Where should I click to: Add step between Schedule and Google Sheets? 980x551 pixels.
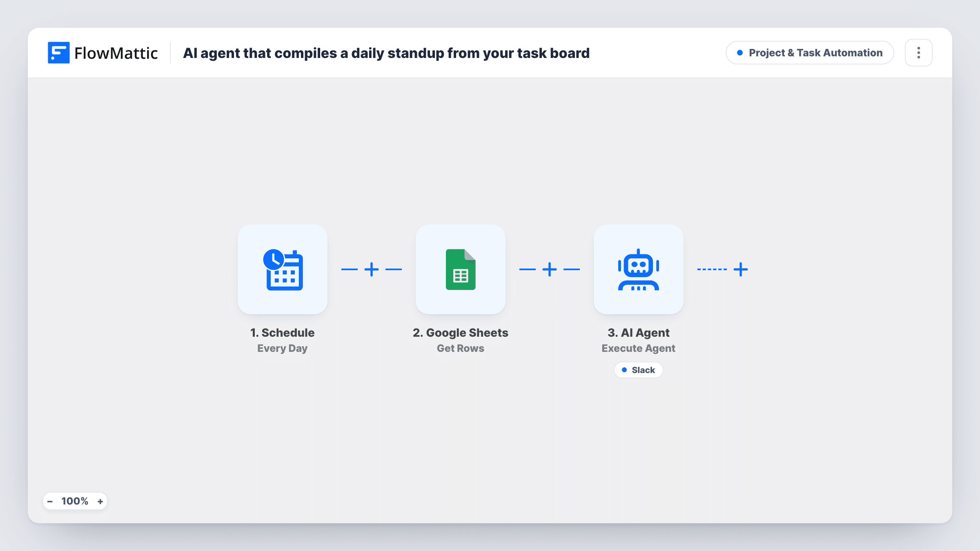[372, 269]
